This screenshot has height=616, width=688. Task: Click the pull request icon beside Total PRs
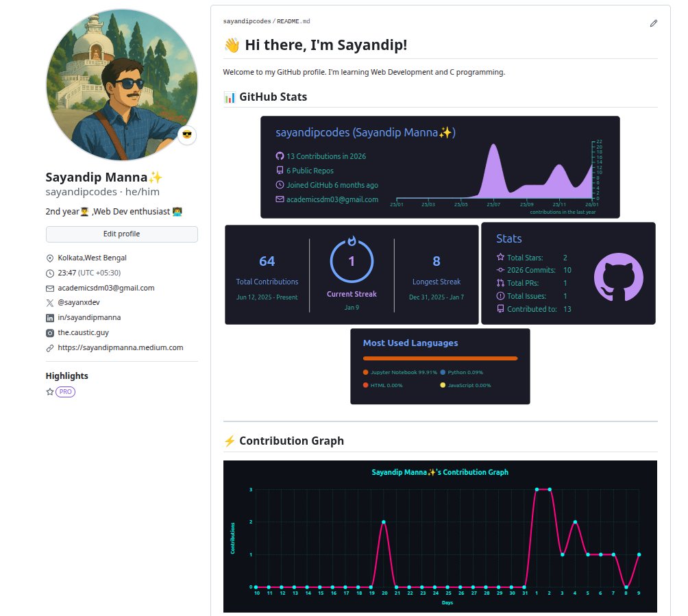click(500, 283)
